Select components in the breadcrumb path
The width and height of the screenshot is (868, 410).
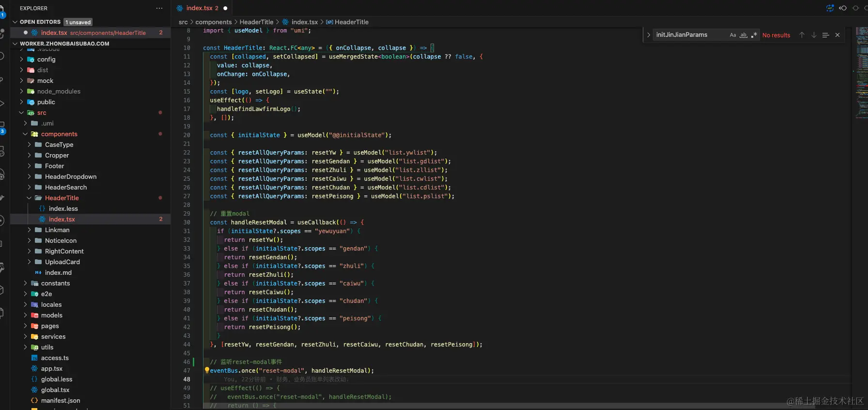(x=214, y=22)
